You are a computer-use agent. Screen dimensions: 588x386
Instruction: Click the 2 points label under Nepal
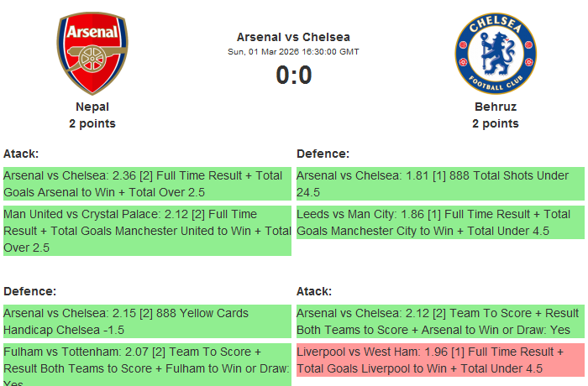tap(92, 123)
